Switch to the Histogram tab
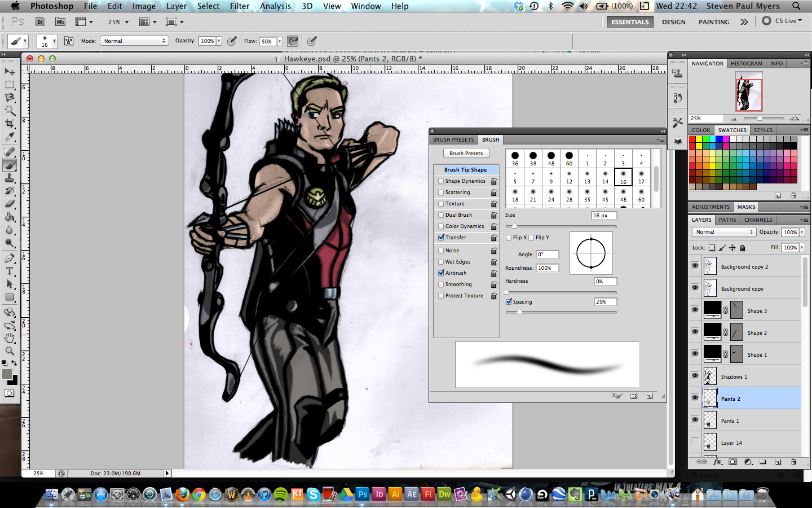Viewport: 812px width, 508px height. [x=747, y=64]
